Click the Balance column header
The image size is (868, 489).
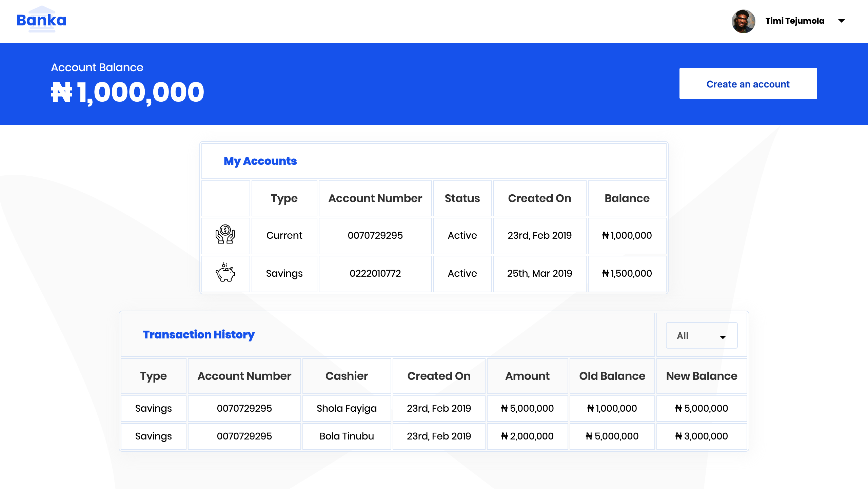(x=627, y=198)
